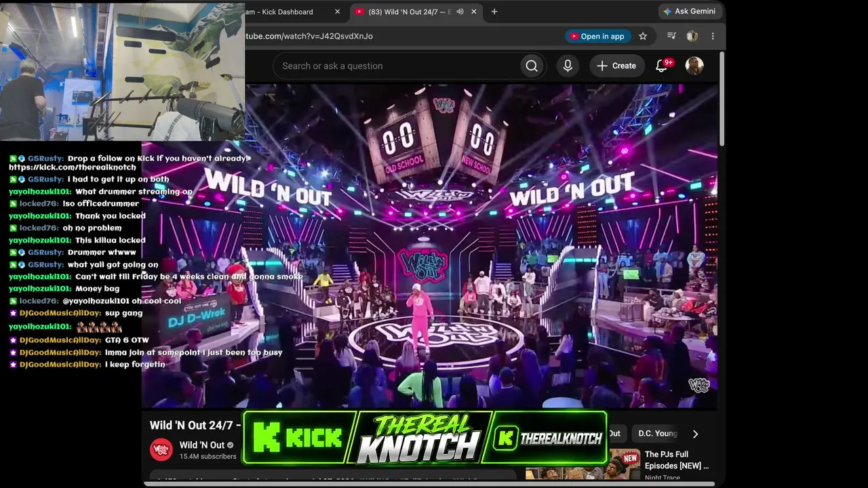Close the Wild 'N Out 24/7 tab

click(474, 12)
